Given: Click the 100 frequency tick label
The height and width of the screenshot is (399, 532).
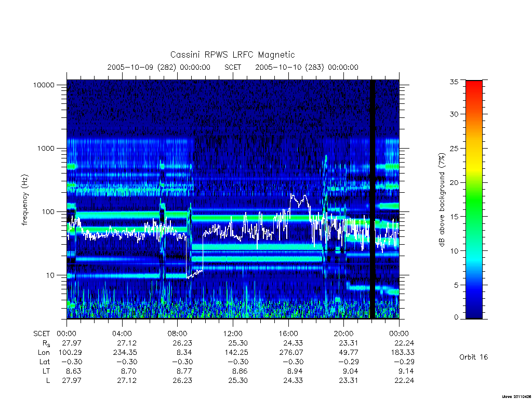Looking at the screenshot, I should click(x=48, y=212).
